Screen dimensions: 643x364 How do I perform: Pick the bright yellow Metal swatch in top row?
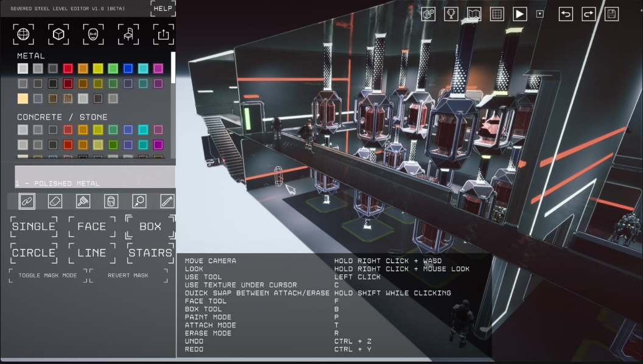click(98, 68)
